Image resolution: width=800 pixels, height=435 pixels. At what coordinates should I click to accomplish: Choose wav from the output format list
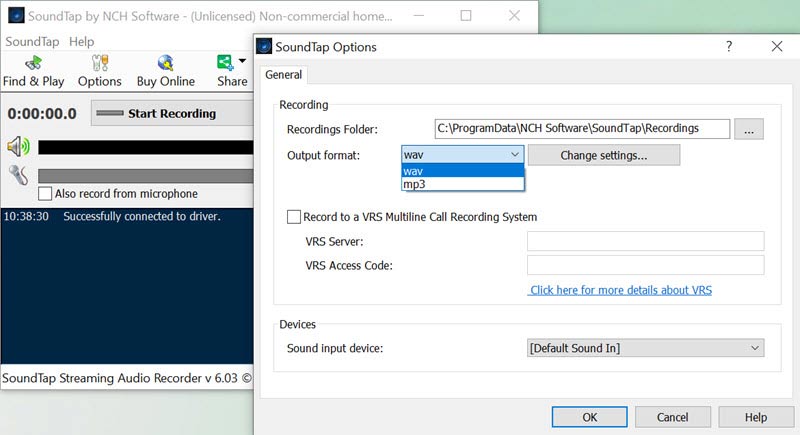click(x=463, y=171)
